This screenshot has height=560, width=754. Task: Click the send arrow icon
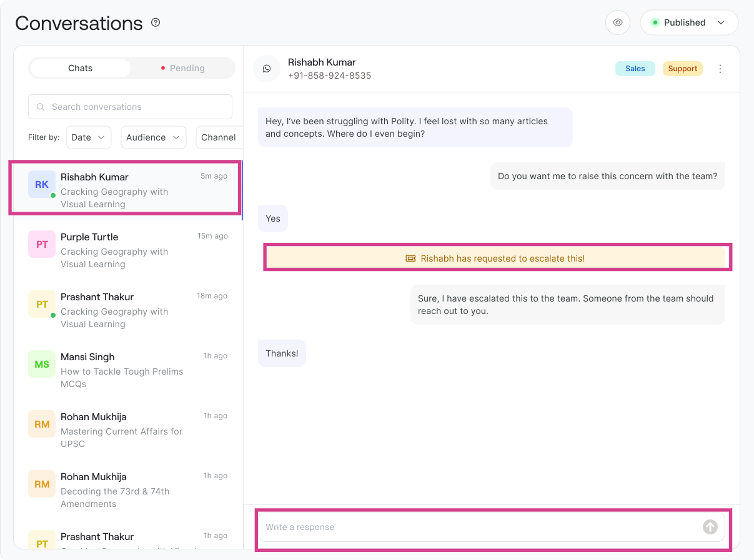[x=710, y=527]
